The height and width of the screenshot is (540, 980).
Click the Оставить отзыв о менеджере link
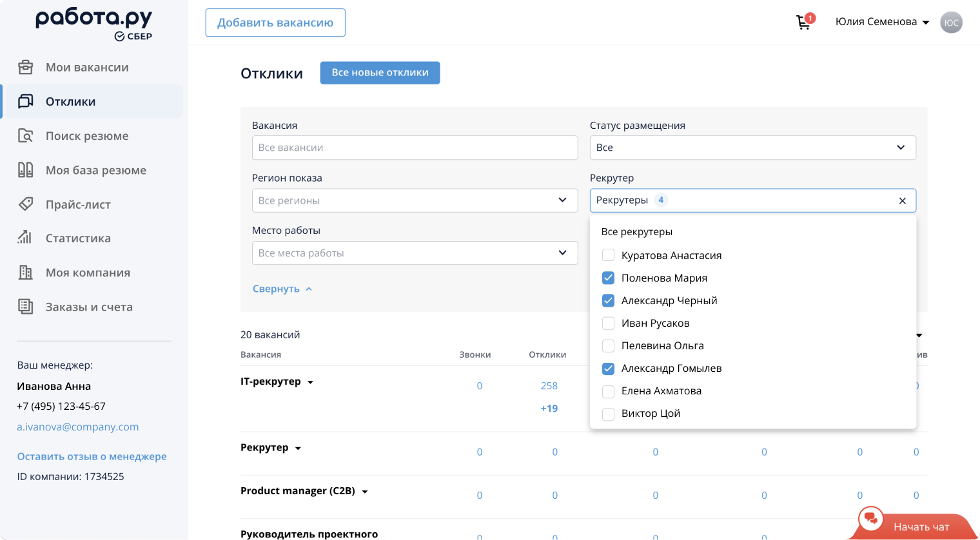[92, 456]
